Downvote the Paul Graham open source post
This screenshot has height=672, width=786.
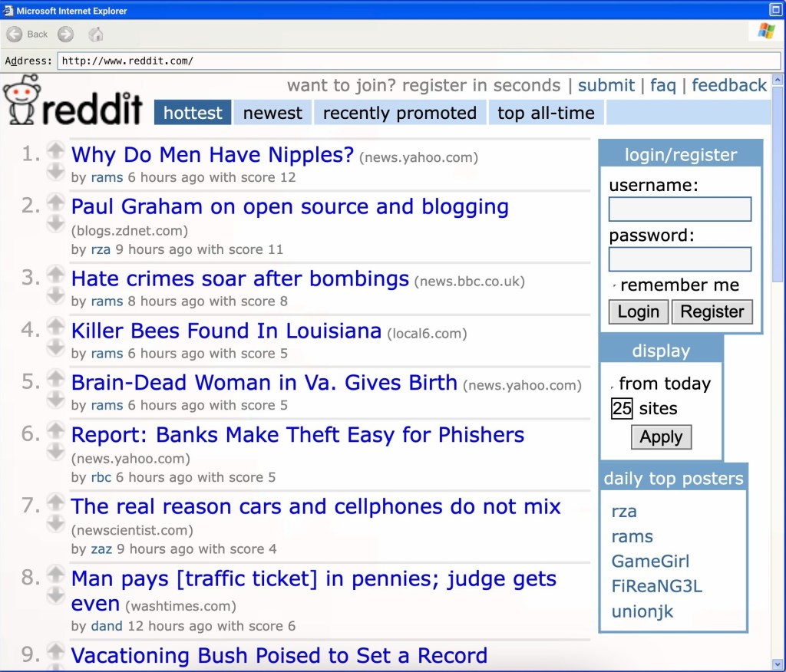click(55, 223)
